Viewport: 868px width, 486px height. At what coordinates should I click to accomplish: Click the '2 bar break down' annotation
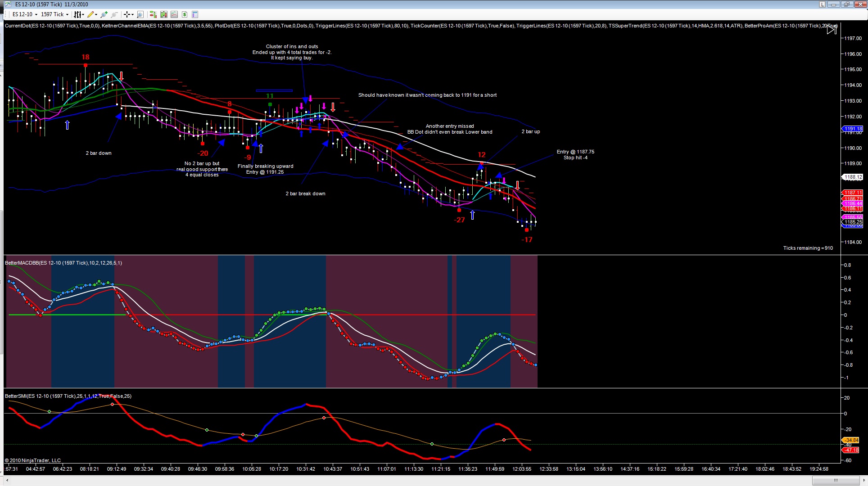305,193
